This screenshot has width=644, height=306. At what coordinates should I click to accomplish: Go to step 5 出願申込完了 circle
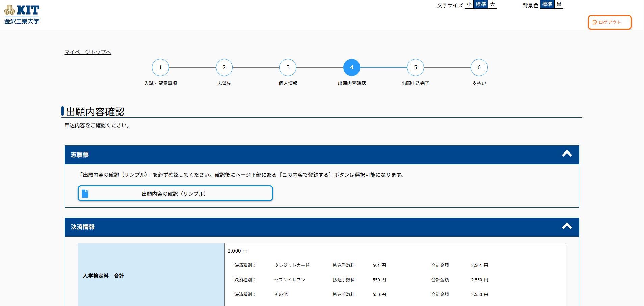[x=415, y=67]
